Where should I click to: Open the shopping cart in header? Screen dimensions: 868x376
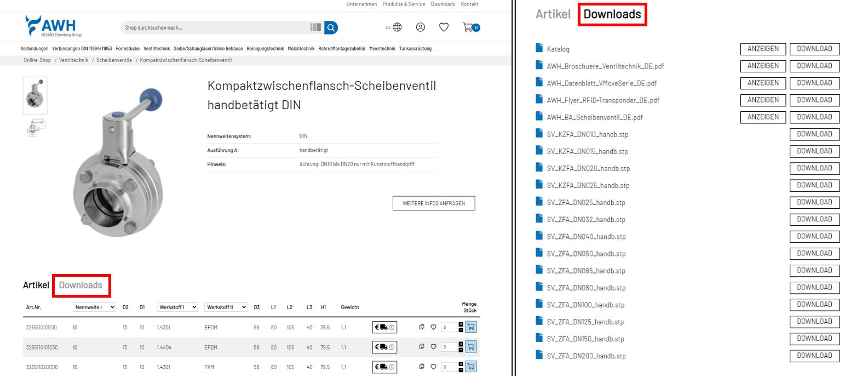(470, 27)
